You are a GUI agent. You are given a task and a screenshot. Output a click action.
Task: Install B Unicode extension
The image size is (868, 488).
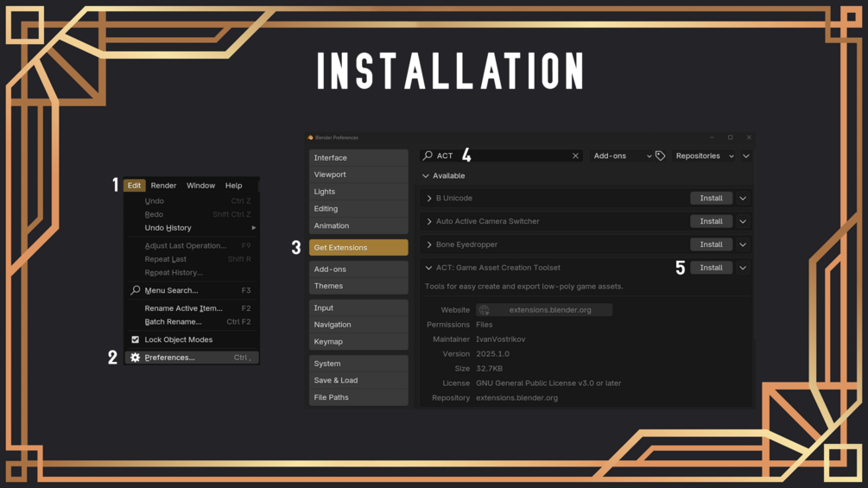[x=712, y=198]
